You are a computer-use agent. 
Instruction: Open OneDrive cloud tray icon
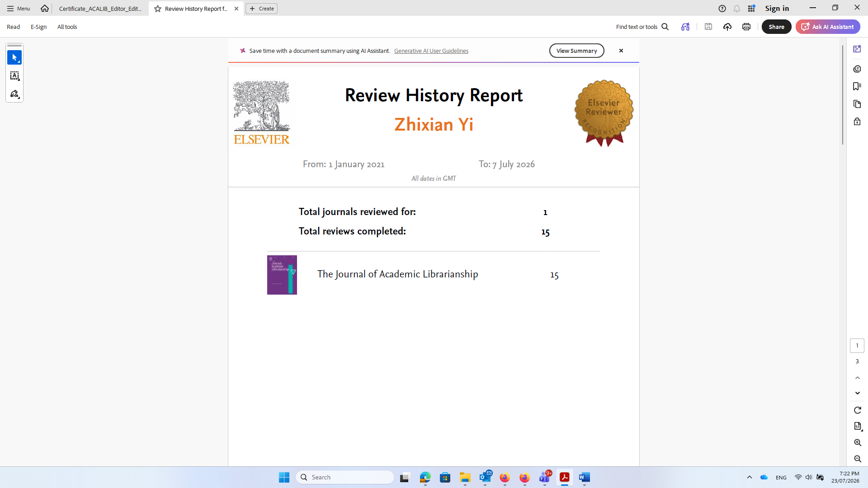764,477
